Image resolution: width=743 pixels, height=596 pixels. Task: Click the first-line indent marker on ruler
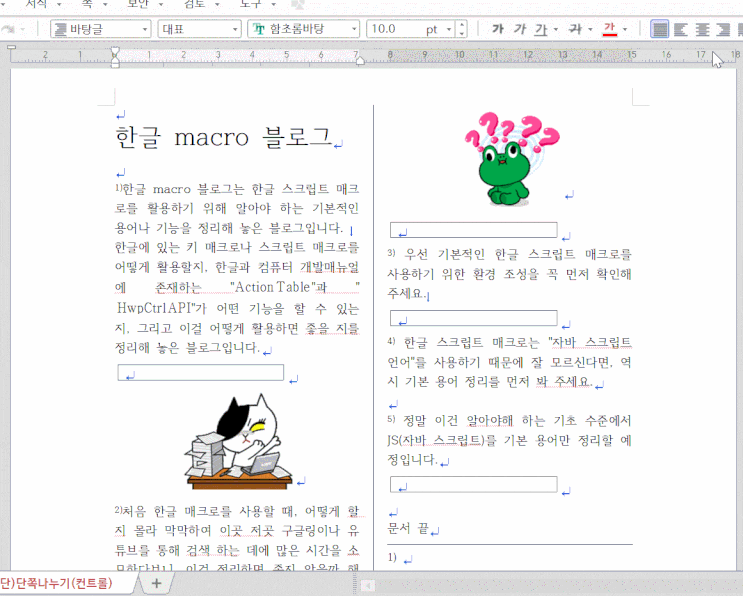click(115, 51)
